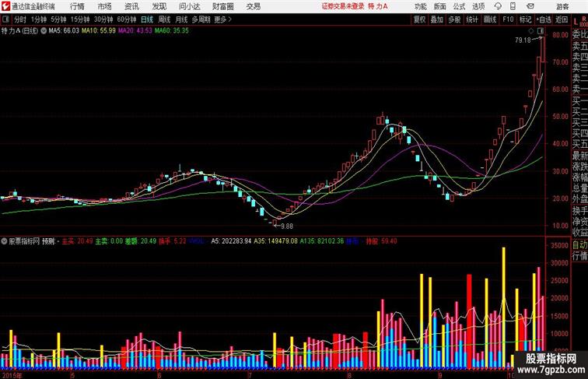Open the 财富圈 menu
The width and height of the screenshot is (588, 379).
point(222,6)
